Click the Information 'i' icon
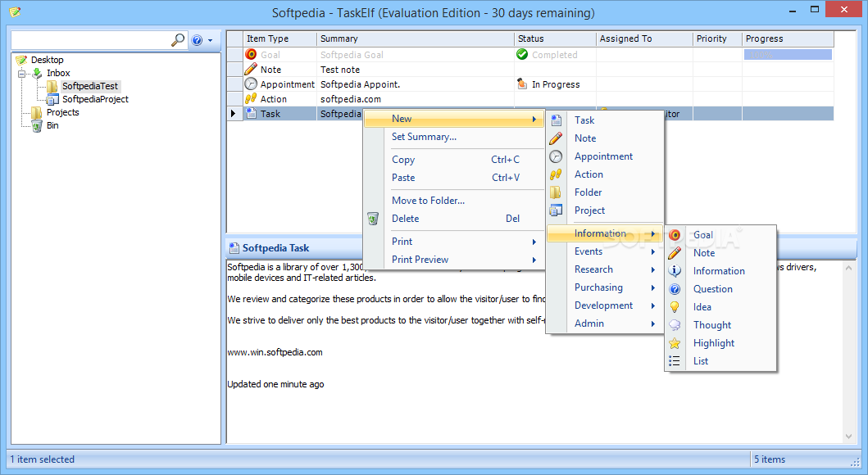This screenshot has height=475, width=868. [x=675, y=271]
